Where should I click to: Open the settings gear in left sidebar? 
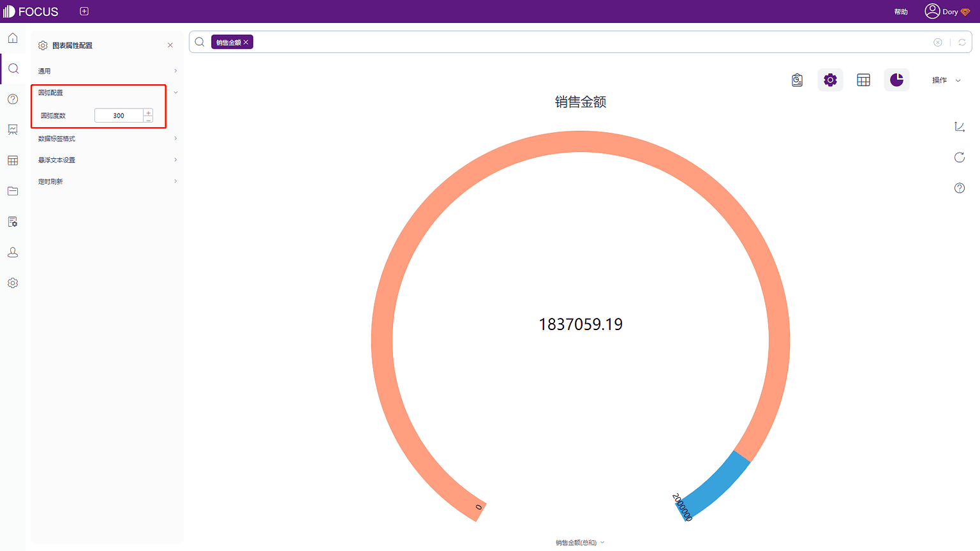pyautogui.click(x=13, y=283)
